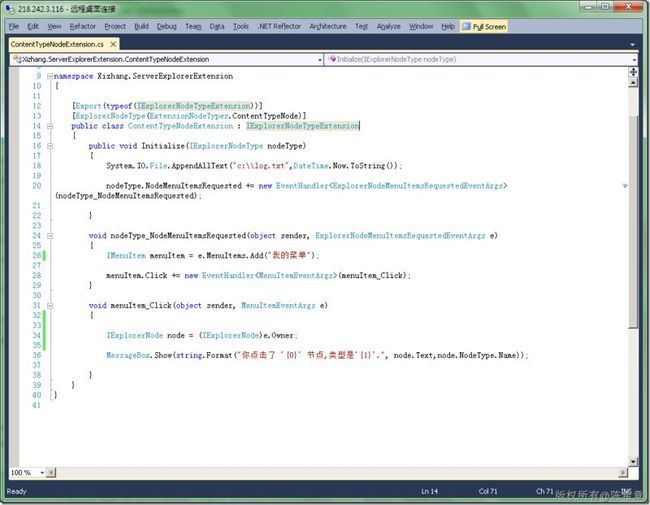Click vertical scrollbar up arrow

coord(633,83)
